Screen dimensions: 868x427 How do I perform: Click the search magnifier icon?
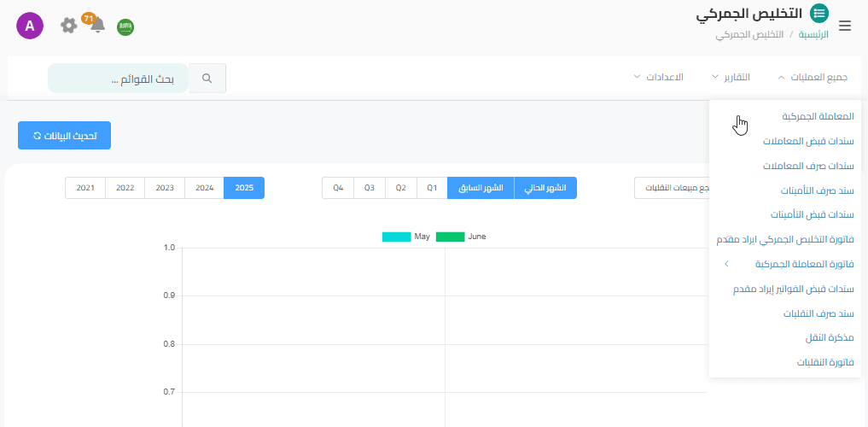[207, 79]
